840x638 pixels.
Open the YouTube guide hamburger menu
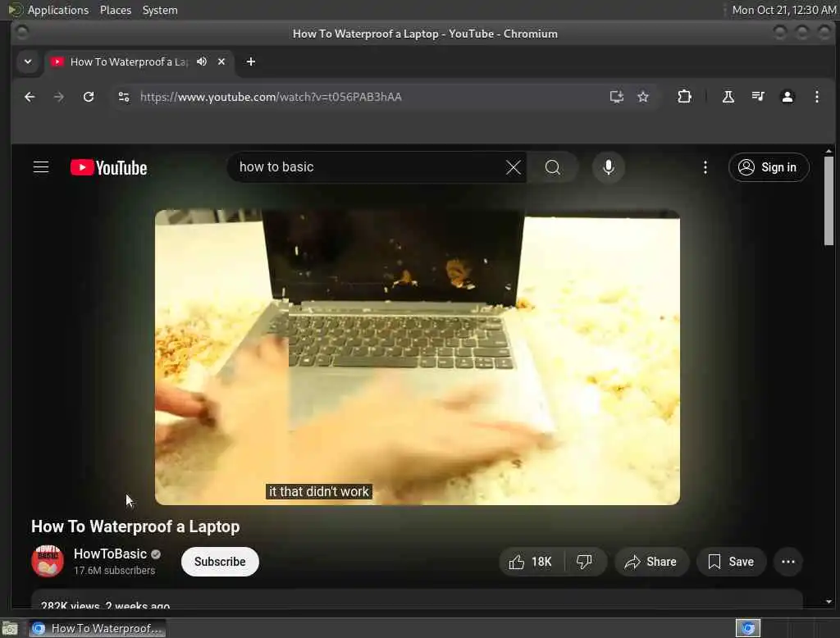pos(41,167)
